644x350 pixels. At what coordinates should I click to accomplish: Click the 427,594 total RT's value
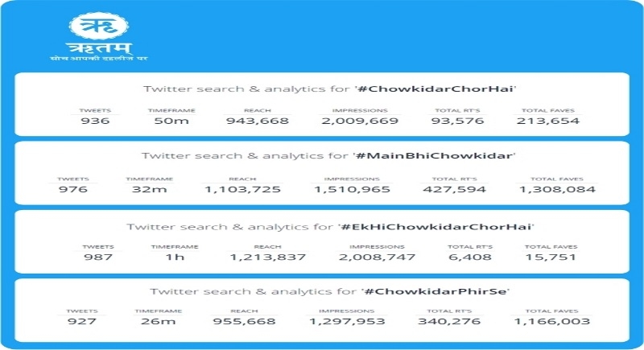point(450,190)
